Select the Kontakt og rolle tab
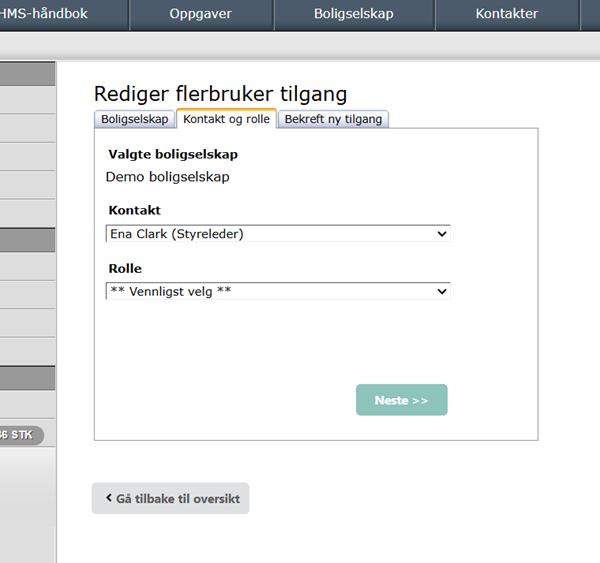This screenshot has height=563, width=600. [x=226, y=119]
